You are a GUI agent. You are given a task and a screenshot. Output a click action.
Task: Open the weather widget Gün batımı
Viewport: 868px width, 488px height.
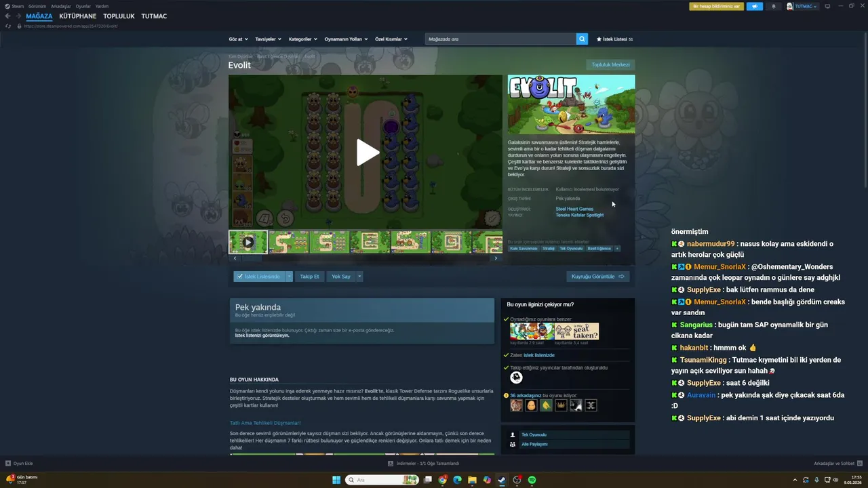[22, 480]
